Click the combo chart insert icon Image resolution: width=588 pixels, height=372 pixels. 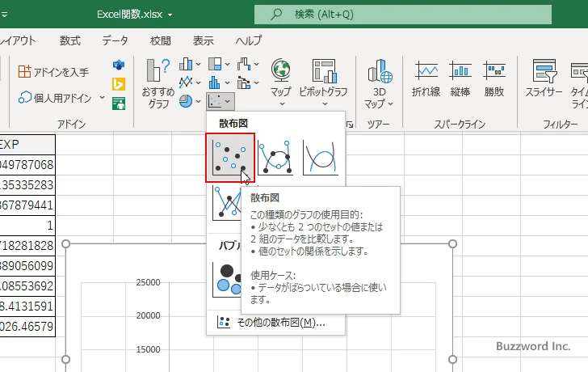pos(244,82)
